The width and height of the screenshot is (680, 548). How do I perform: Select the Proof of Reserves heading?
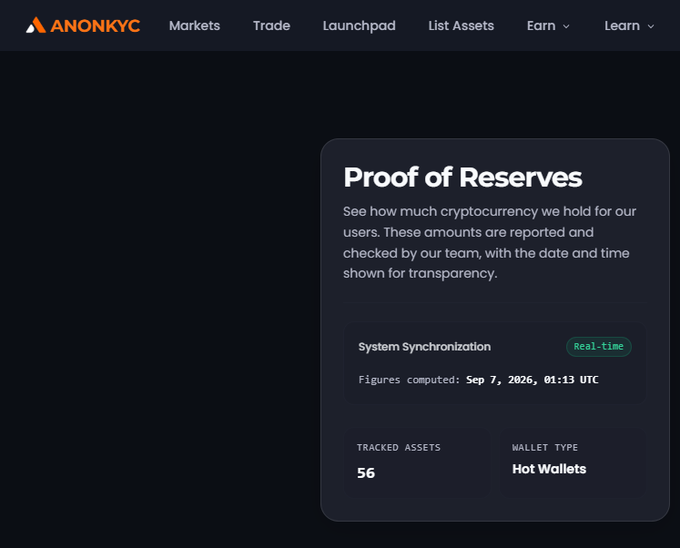pyautogui.click(x=463, y=177)
